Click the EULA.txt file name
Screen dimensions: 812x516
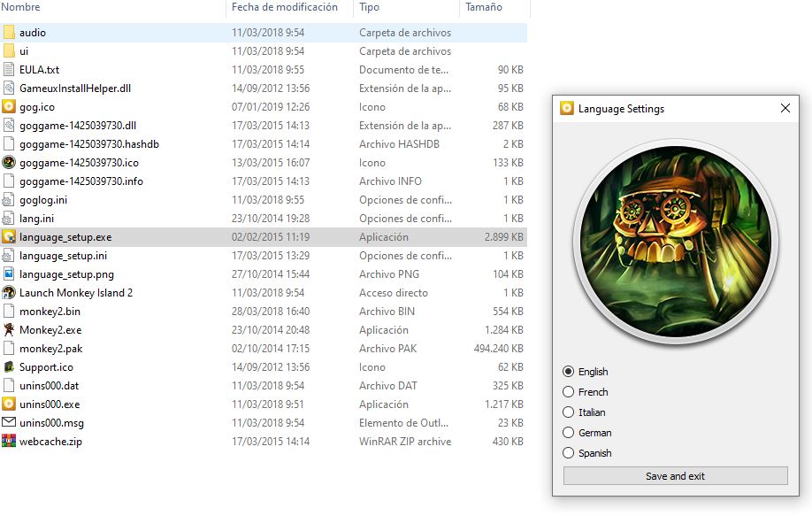(x=39, y=69)
